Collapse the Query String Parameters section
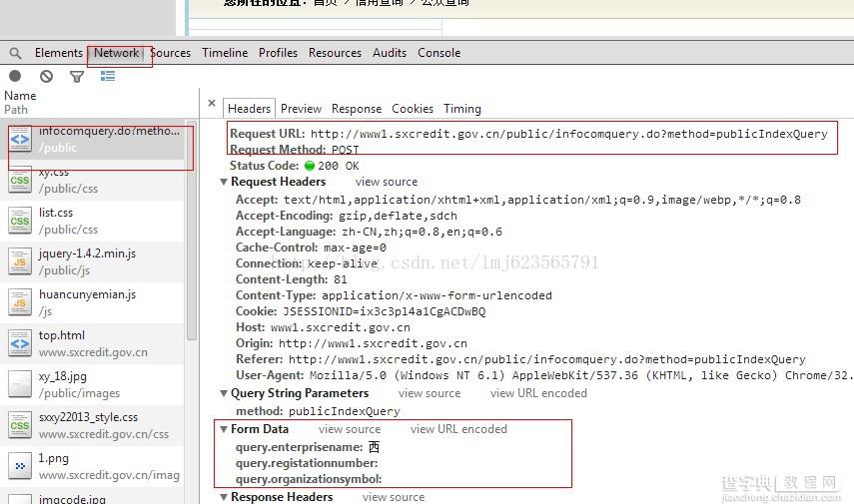 (224, 393)
